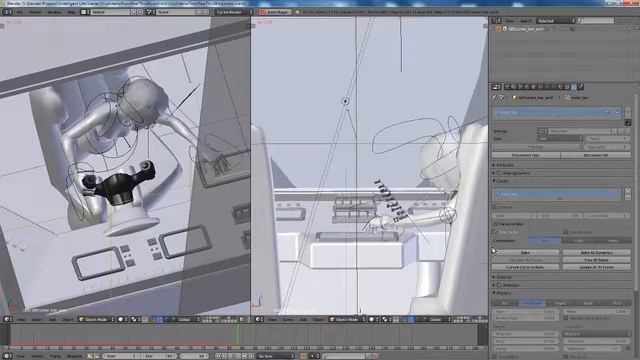The image size is (640, 360).
Task: Toggle the Use Lib Path checkbox
Action: coord(566,232)
